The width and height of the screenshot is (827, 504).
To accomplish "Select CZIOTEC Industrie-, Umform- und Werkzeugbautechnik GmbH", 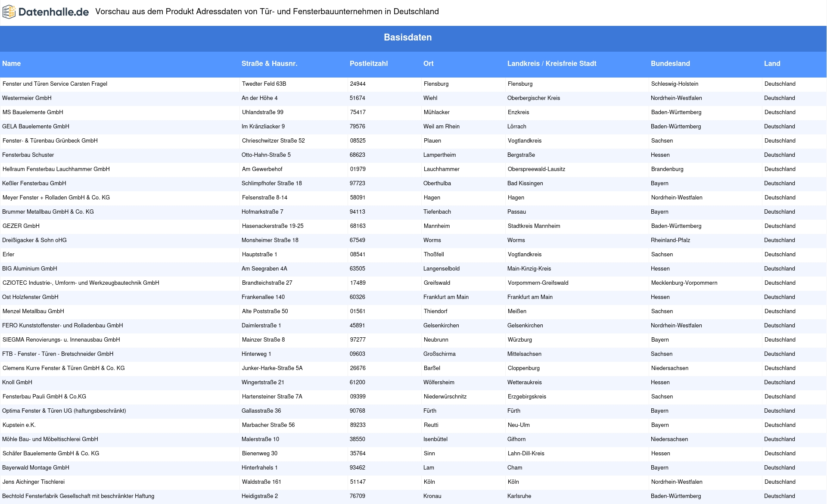I will click(81, 283).
